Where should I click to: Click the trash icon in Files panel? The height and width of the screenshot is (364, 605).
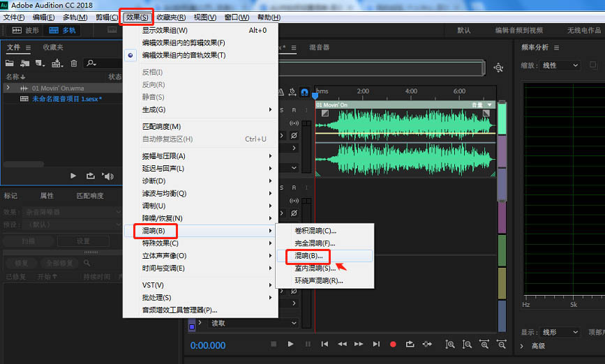[x=74, y=63]
